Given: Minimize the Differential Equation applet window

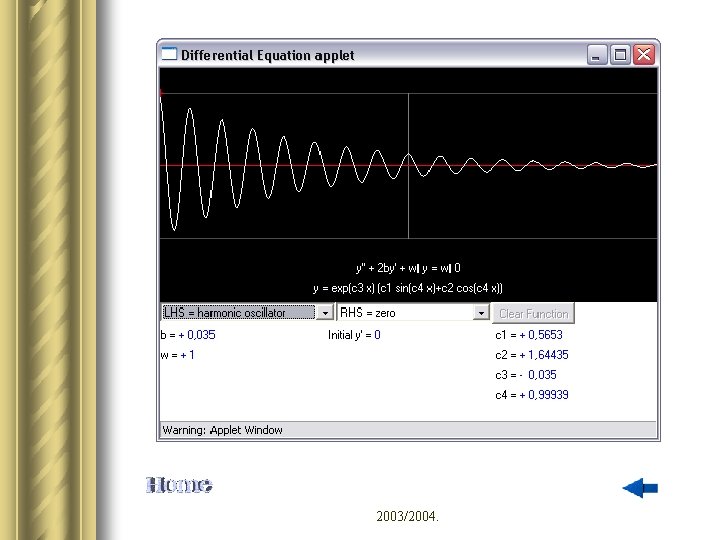Looking at the screenshot, I should click(x=596, y=55).
